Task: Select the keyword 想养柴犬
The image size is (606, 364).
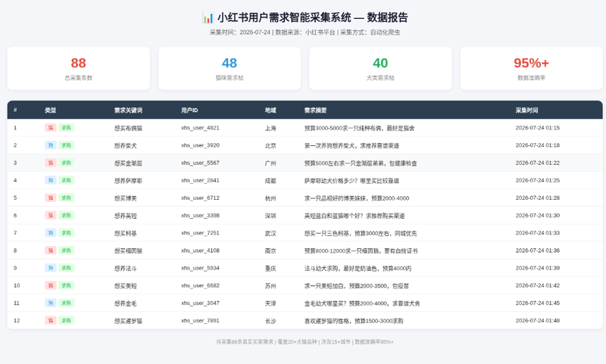Action: pos(125,145)
